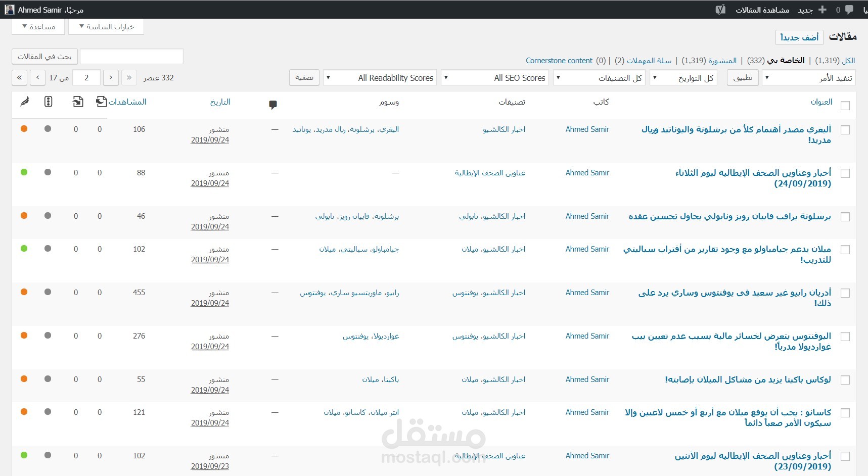This screenshot has width=868, height=476.
Task: Go to the previous page arrow
Action: coord(111,78)
